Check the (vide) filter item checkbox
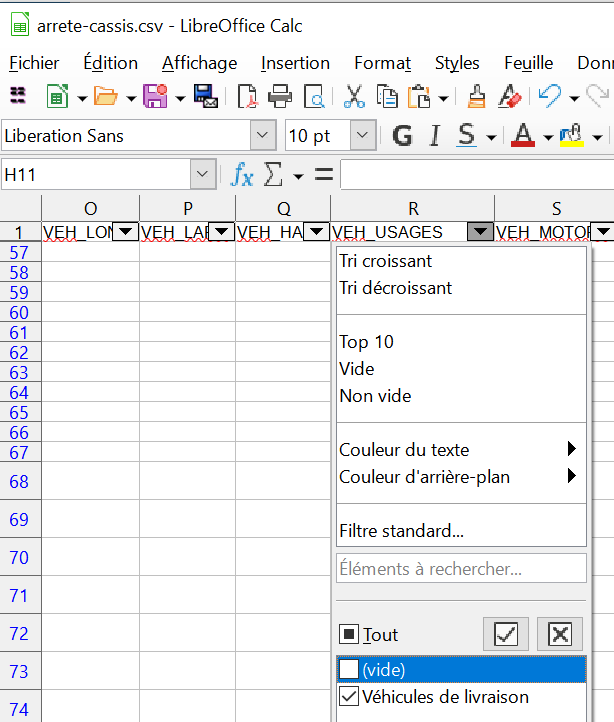 (349, 670)
